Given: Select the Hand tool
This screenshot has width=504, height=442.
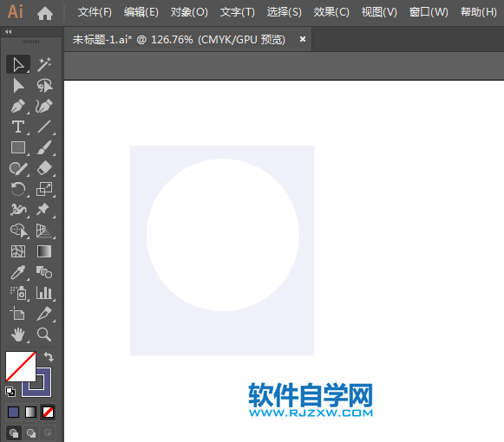Looking at the screenshot, I should click(18, 335).
